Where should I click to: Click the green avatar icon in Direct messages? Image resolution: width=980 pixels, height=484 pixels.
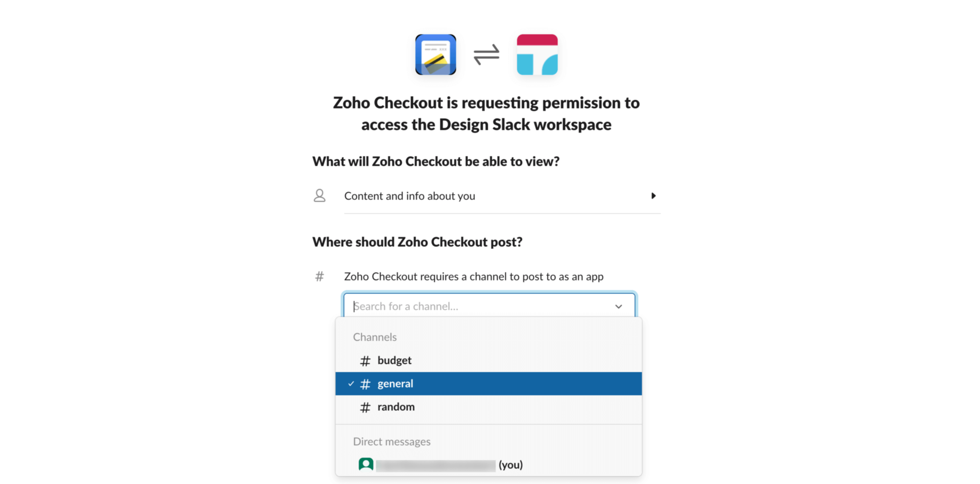[366, 464]
